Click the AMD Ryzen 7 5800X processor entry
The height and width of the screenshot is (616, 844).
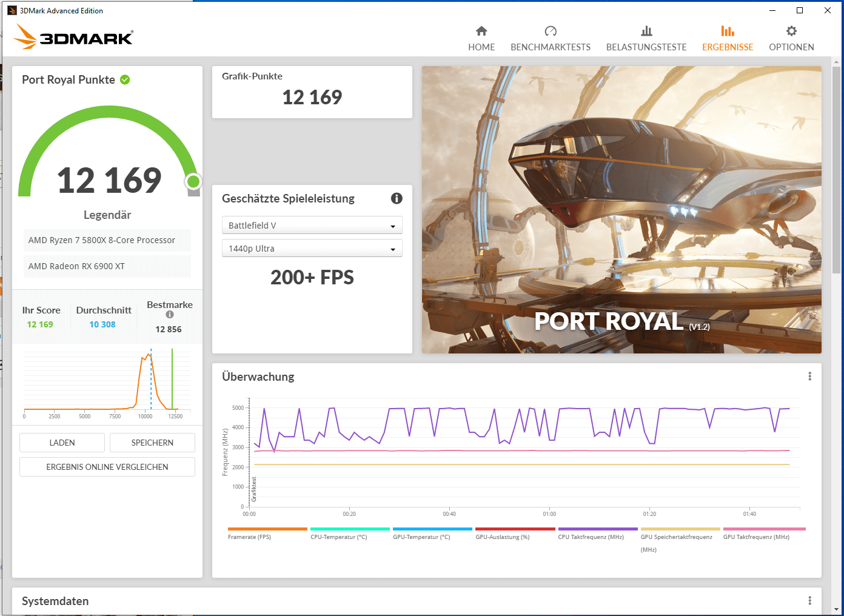coord(107,240)
